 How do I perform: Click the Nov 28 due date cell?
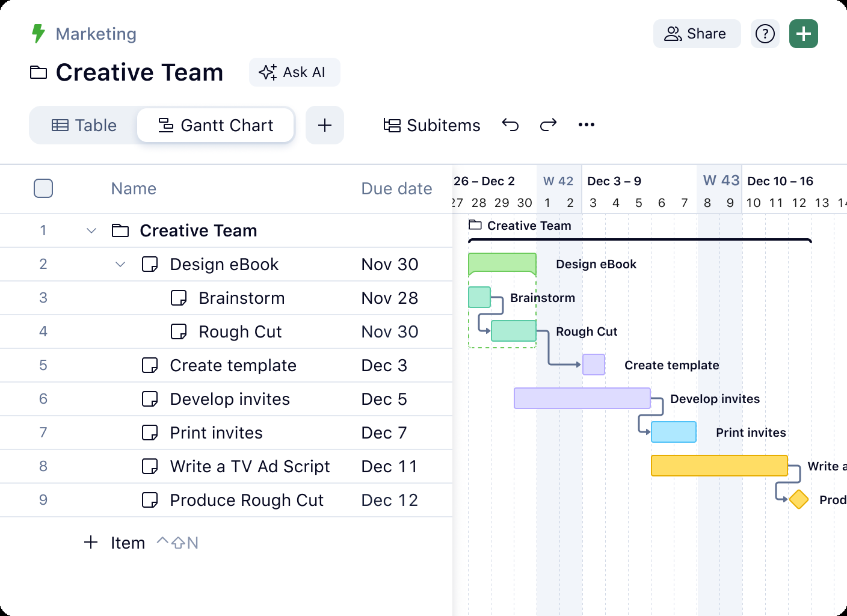[390, 298]
